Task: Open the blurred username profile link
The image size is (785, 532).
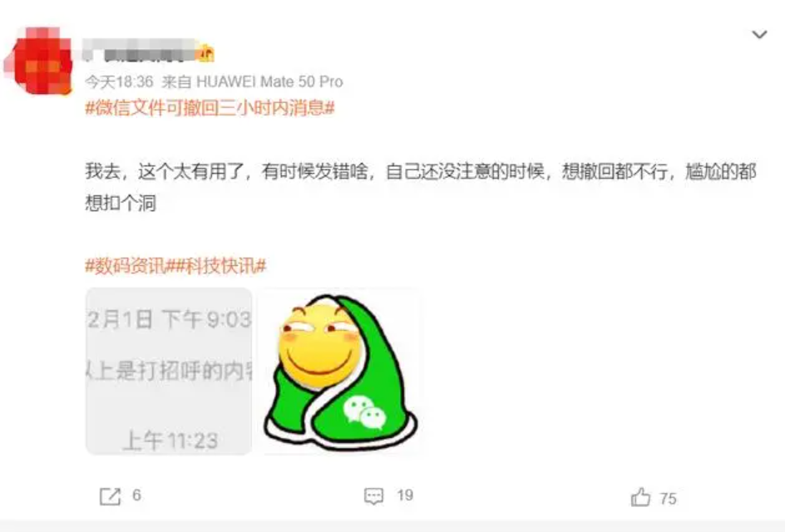Action: pyautogui.click(x=139, y=51)
